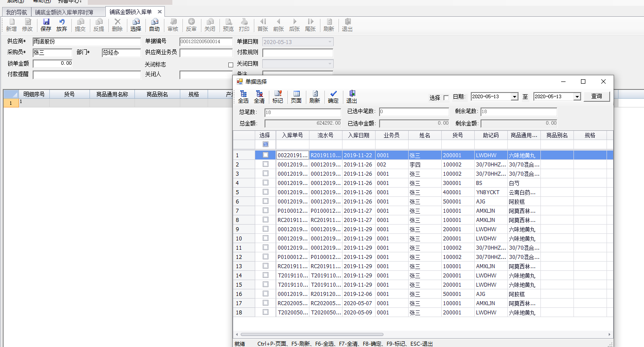Click the 锁单金额 input field

coord(52,63)
